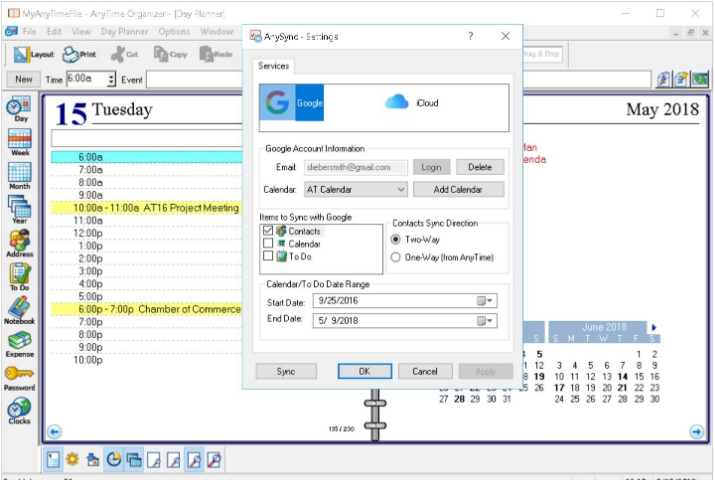Screen dimensions: 715x480
Task: Click the New event button
Action: pyautogui.click(x=24, y=79)
